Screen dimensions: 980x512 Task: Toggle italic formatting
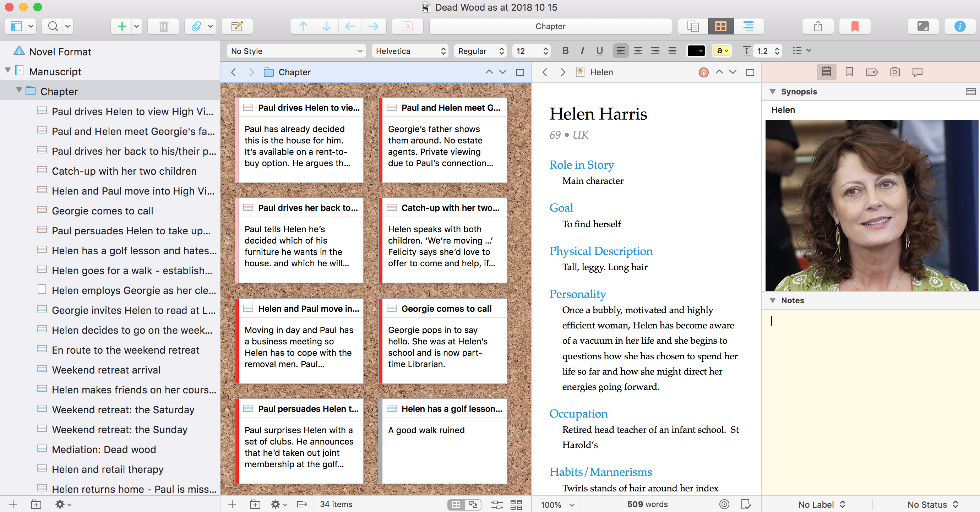pyautogui.click(x=582, y=50)
